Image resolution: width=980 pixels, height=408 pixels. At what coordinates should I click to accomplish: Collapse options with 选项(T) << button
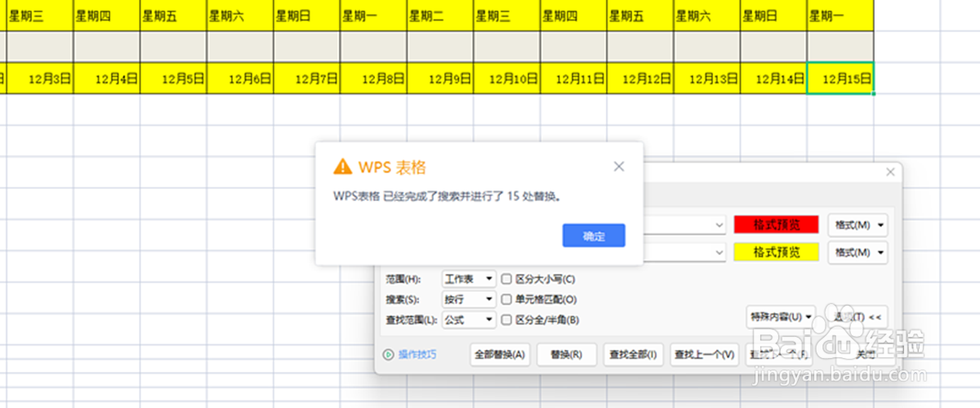point(857,316)
